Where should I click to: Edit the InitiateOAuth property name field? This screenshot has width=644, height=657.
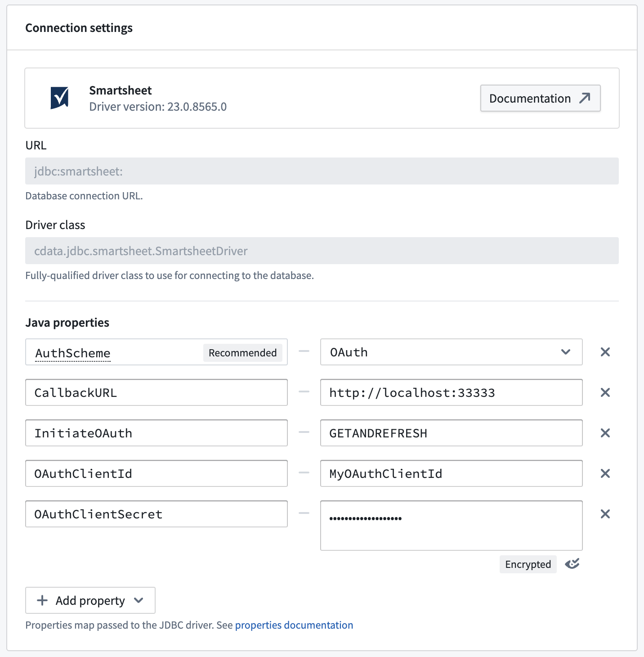click(156, 433)
